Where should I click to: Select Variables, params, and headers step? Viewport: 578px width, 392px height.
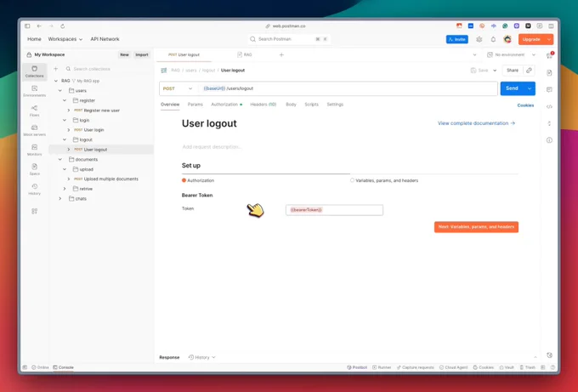tap(385, 180)
